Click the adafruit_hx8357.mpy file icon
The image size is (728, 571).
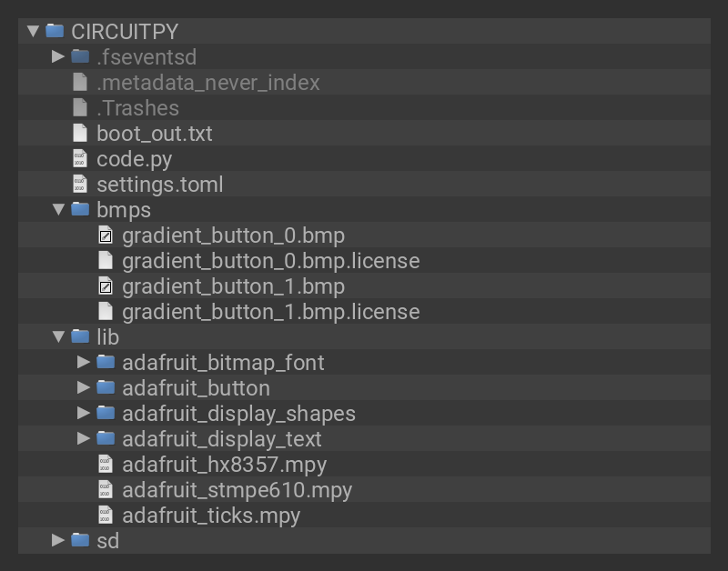point(106,465)
